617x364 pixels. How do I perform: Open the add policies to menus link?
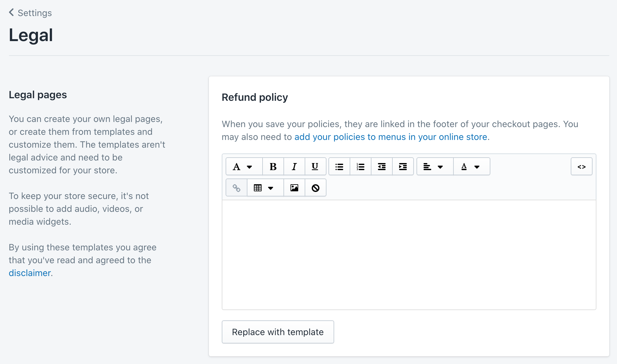coord(391,137)
